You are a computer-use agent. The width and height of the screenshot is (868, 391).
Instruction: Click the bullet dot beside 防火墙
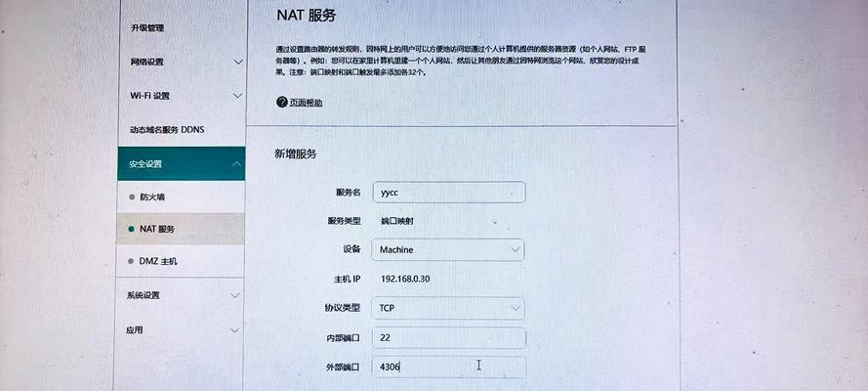[x=132, y=196]
